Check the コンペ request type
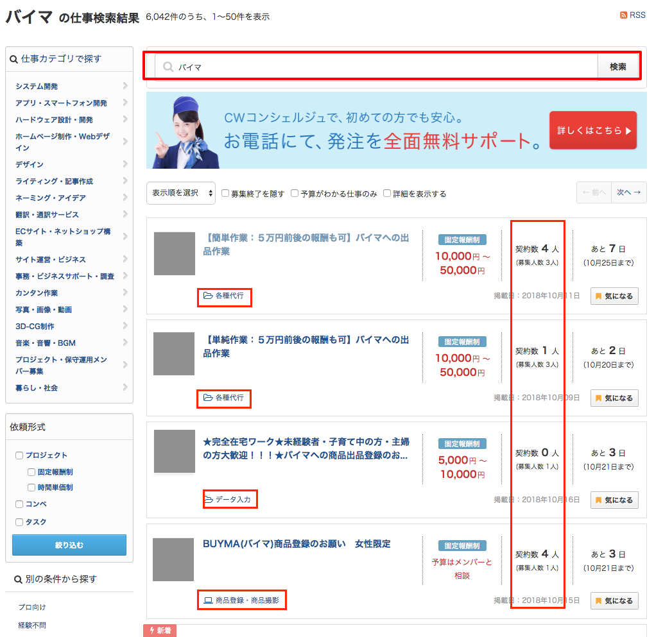The width and height of the screenshot is (672, 637). click(19, 504)
